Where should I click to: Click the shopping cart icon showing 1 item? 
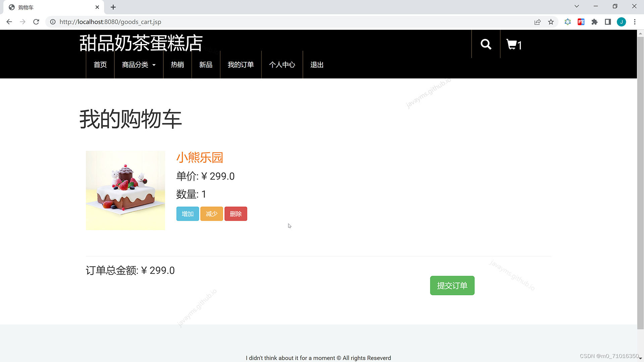pos(513,44)
